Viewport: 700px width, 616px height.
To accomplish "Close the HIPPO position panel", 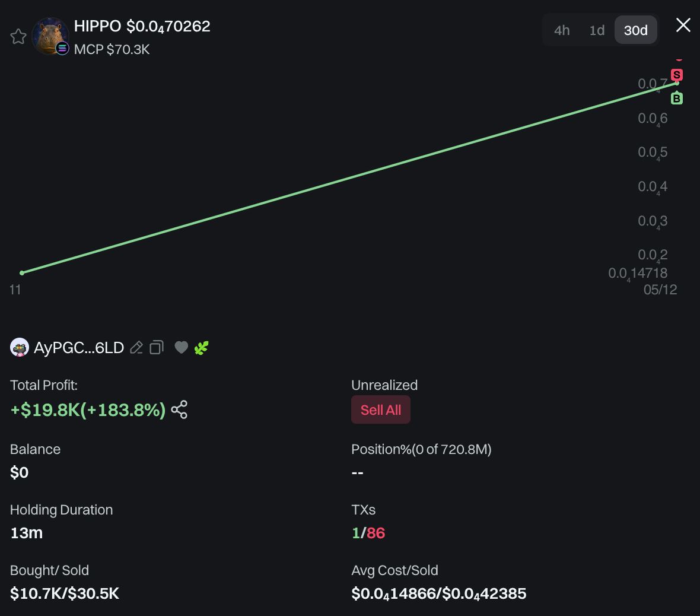I will pyautogui.click(x=683, y=25).
